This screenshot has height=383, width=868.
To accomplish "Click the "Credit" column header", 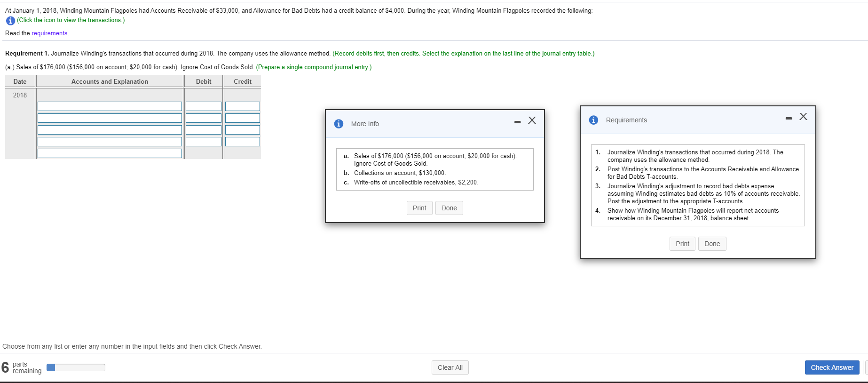I will 243,81.
